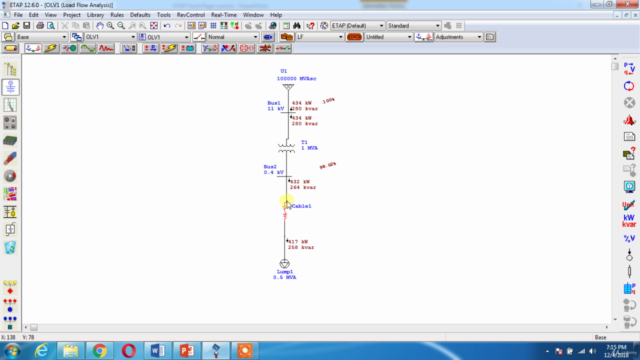This screenshot has height=360, width=640.
Task: Click the horizontal scrollbar thumb
Action: 34,327
